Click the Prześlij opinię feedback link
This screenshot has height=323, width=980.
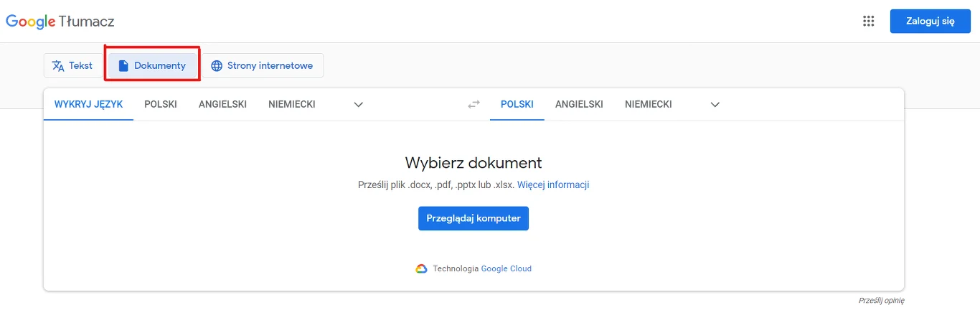(881, 301)
